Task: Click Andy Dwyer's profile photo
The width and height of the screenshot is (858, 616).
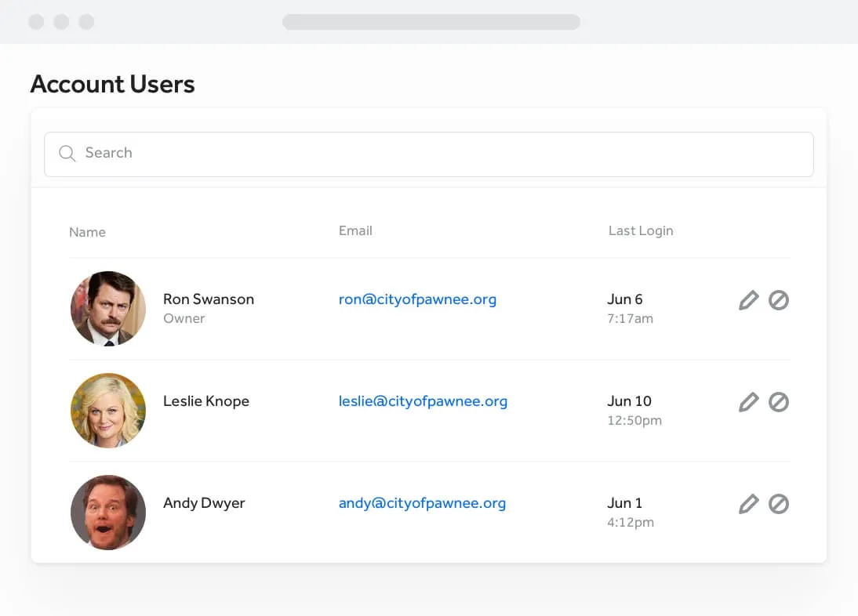Action: (108, 512)
